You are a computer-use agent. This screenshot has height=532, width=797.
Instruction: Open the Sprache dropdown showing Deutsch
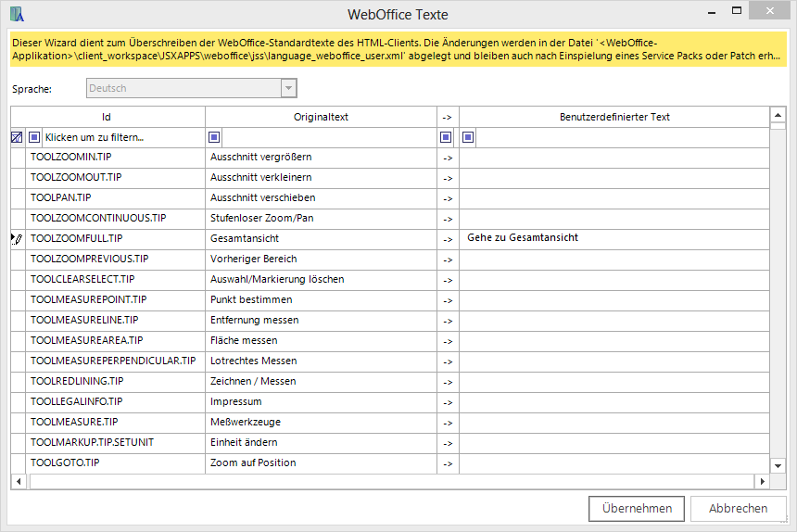(289, 89)
